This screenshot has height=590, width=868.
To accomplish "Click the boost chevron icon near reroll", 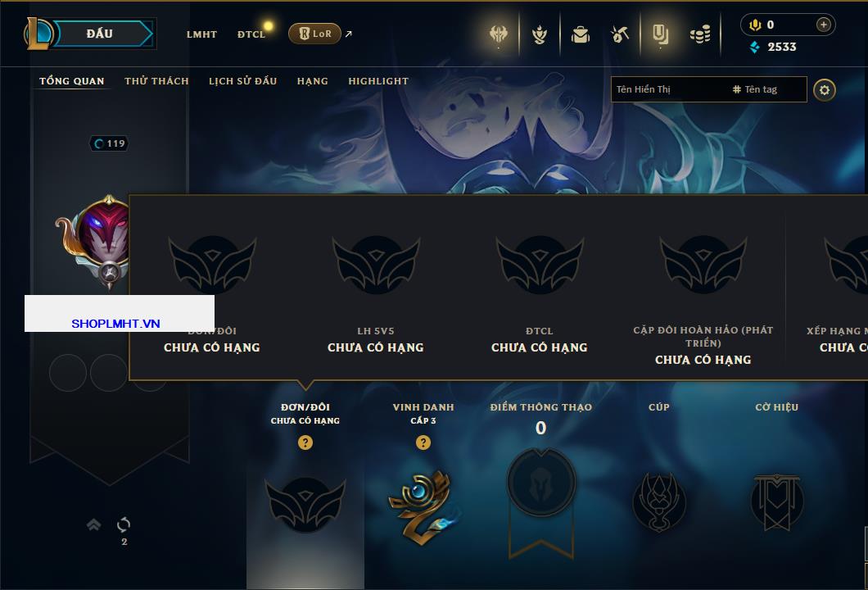I will [93, 524].
